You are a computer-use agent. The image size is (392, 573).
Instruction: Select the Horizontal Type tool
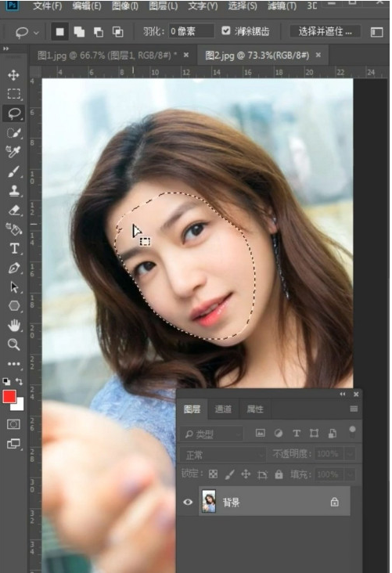coord(14,248)
